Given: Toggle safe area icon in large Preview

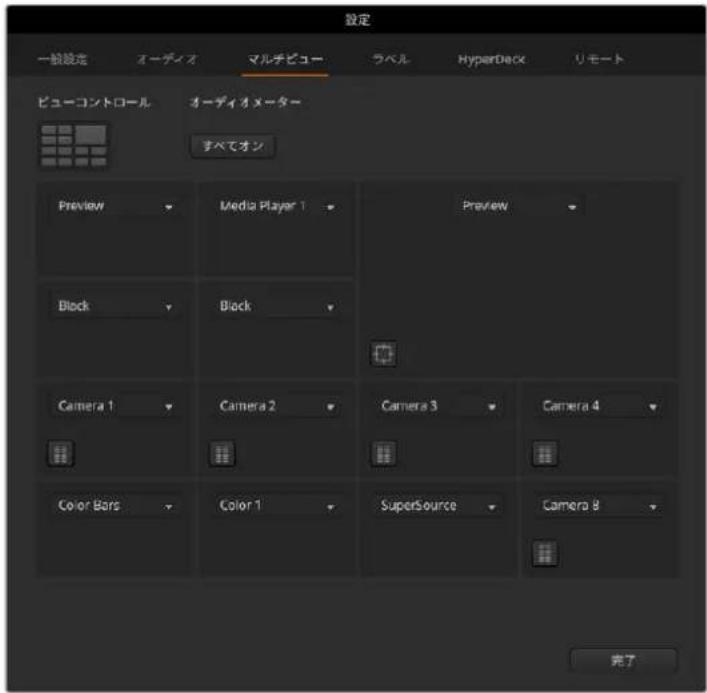Looking at the screenshot, I should click(x=383, y=353).
